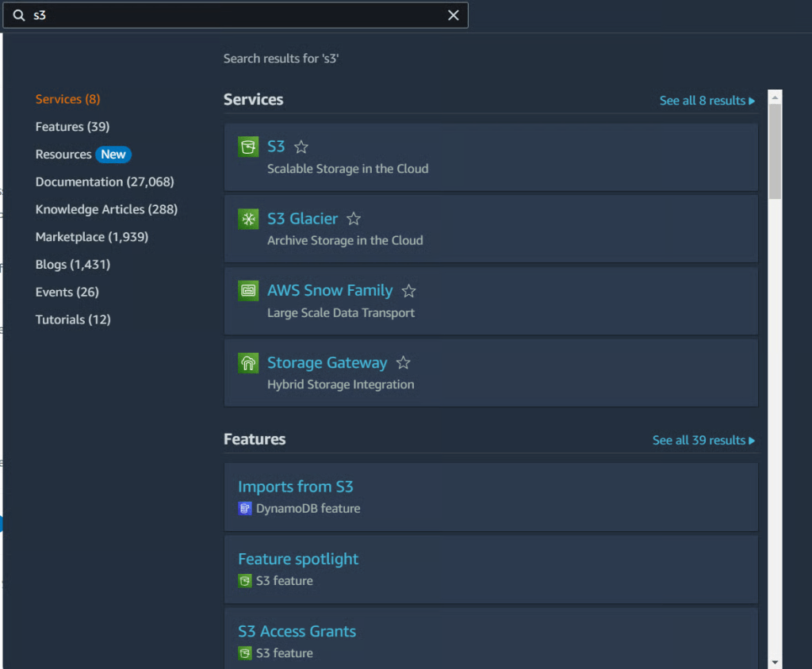The width and height of the screenshot is (812, 669).
Task: Click the scroll down arrow on scrollbar
Action: 775,661
